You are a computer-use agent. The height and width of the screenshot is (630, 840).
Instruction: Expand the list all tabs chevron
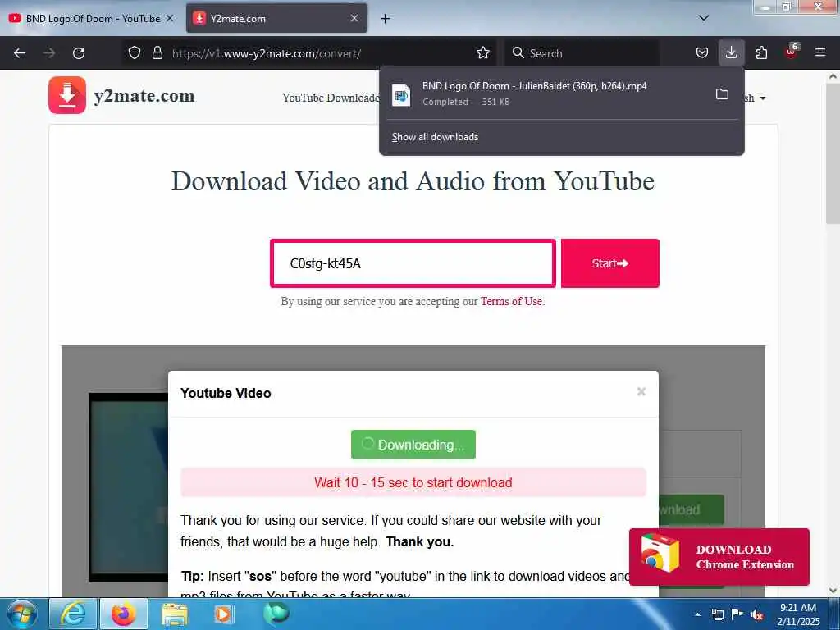pos(704,18)
